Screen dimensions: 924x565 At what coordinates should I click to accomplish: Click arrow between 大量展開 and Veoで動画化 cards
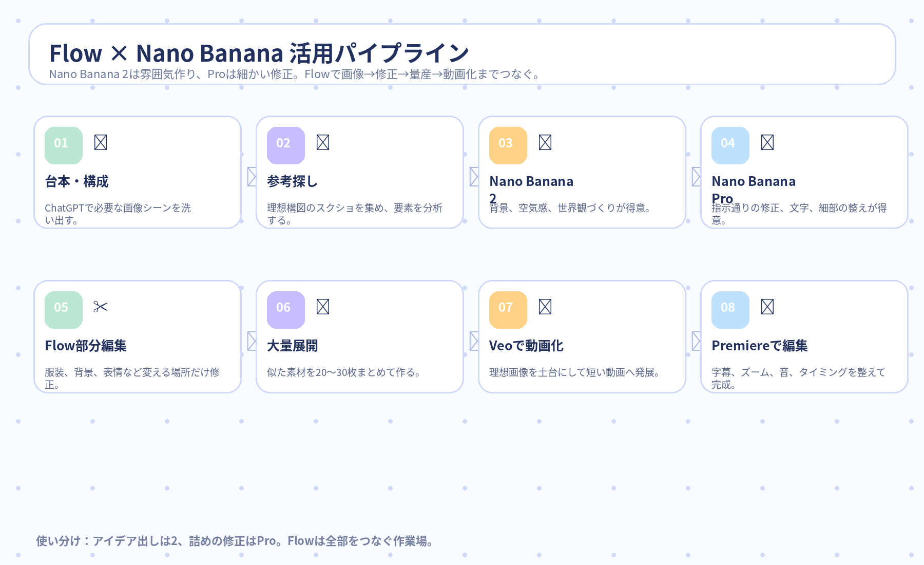pos(474,341)
